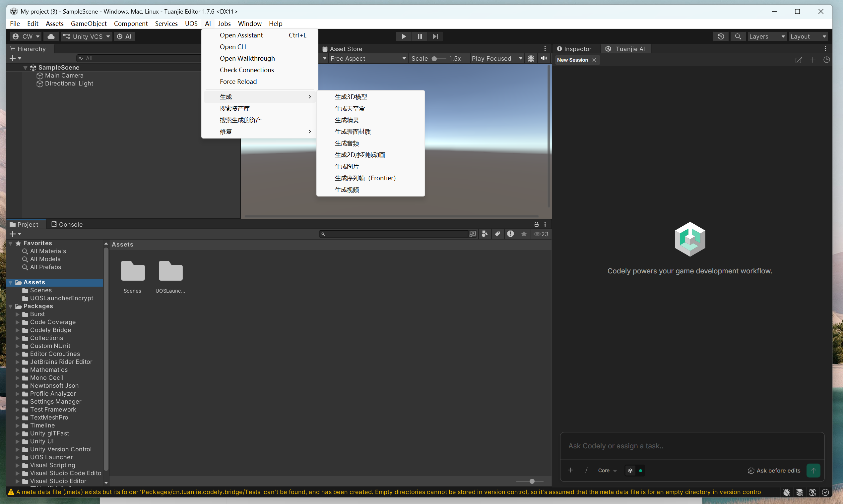
Task: Click the cache server status icon
Action: point(800,492)
